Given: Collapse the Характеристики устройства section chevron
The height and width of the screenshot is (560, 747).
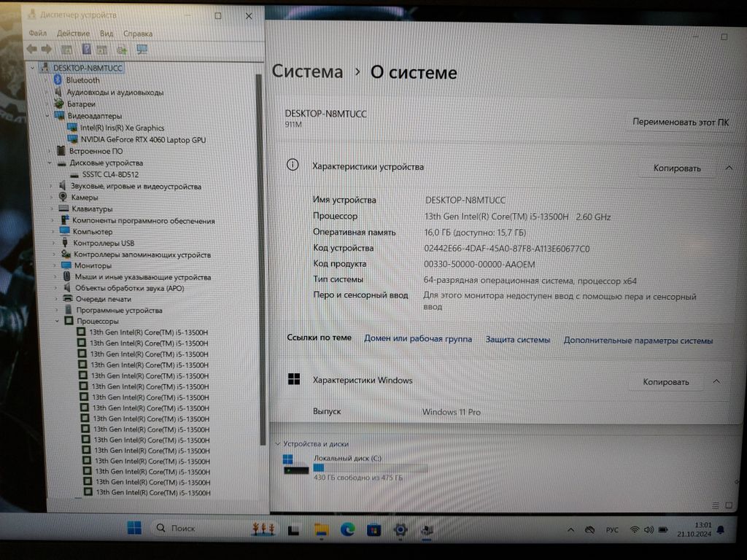Looking at the screenshot, I should (x=729, y=168).
